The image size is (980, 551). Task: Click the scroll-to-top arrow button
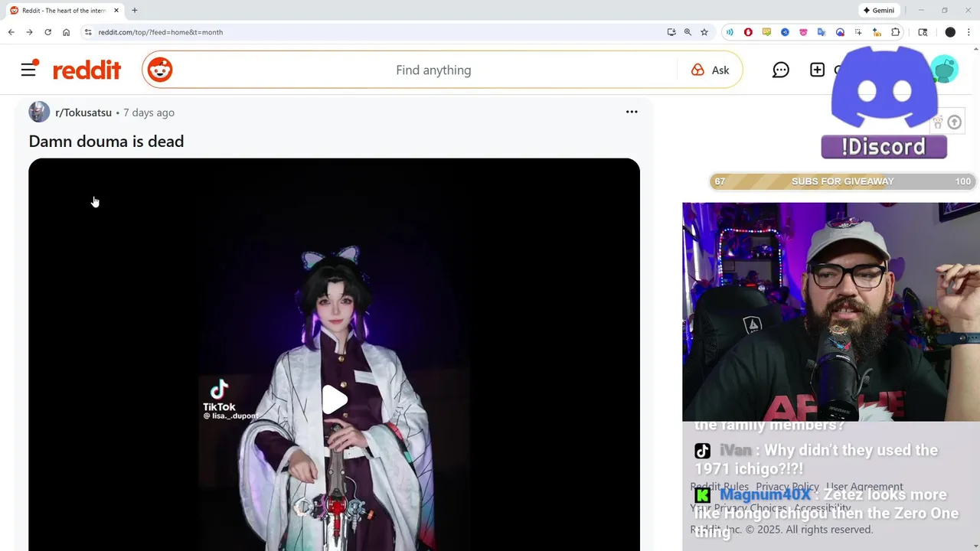click(954, 122)
